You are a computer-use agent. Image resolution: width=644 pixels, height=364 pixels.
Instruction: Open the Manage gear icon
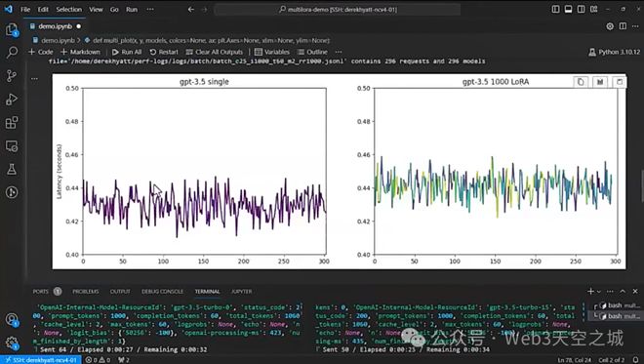[12, 343]
